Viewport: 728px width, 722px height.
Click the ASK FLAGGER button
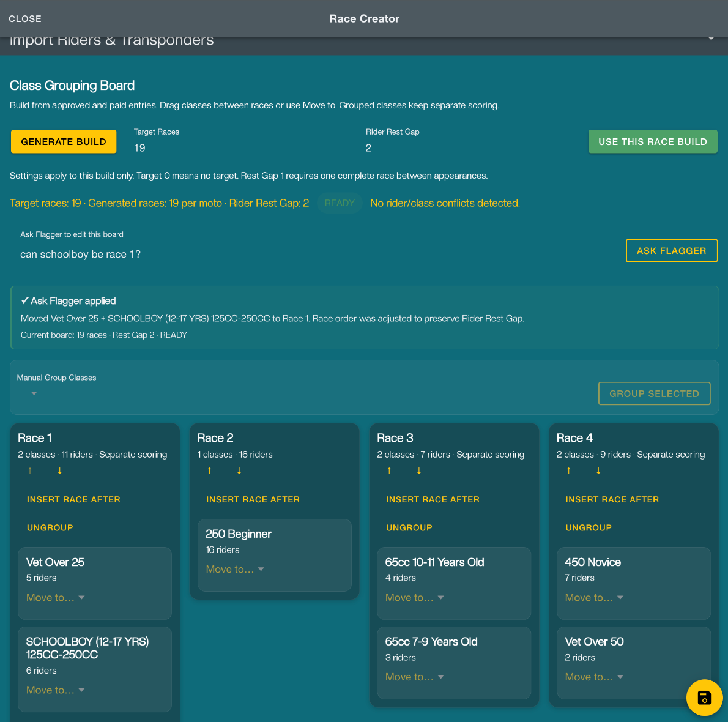(x=671, y=251)
